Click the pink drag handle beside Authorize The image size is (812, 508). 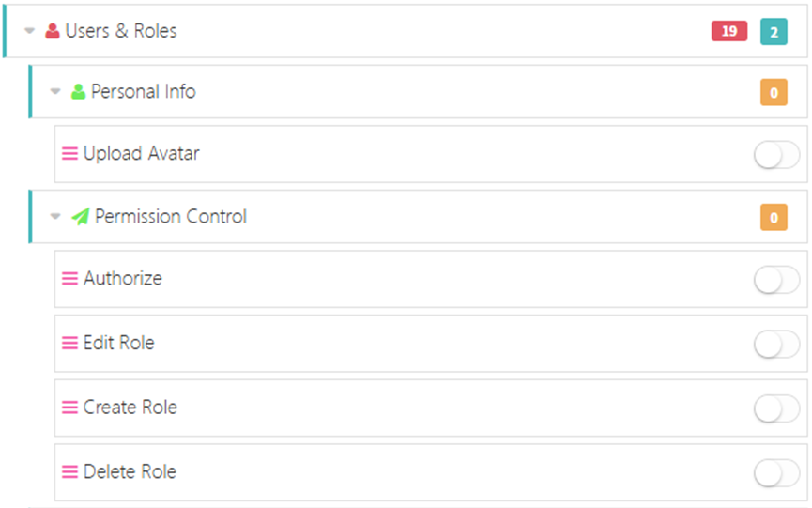(70, 279)
